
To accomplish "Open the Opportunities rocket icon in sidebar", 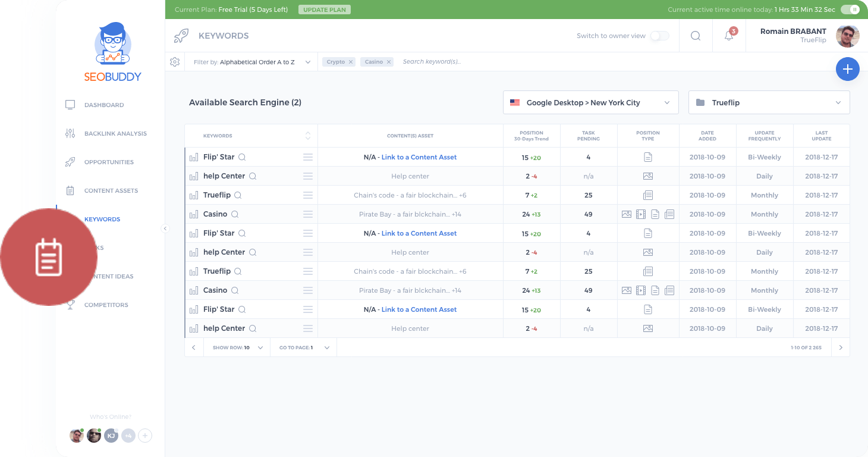I will pyautogui.click(x=70, y=162).
